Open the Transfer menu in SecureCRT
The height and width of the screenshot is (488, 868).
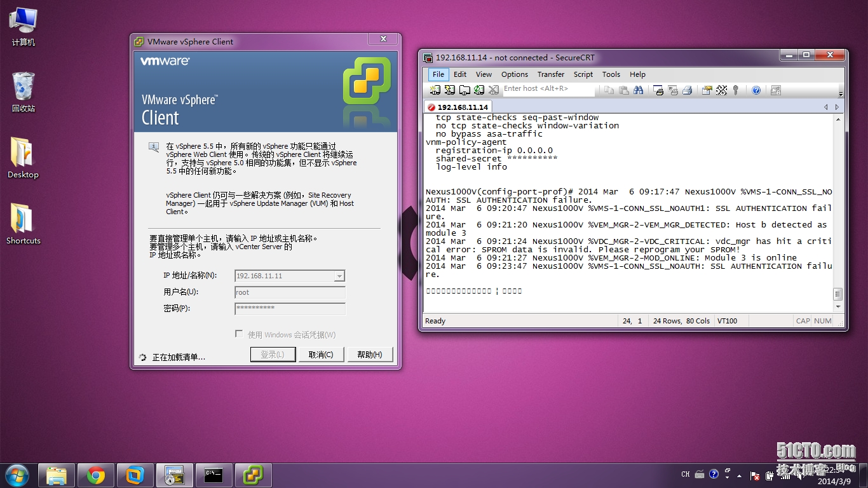click(551, 74)
